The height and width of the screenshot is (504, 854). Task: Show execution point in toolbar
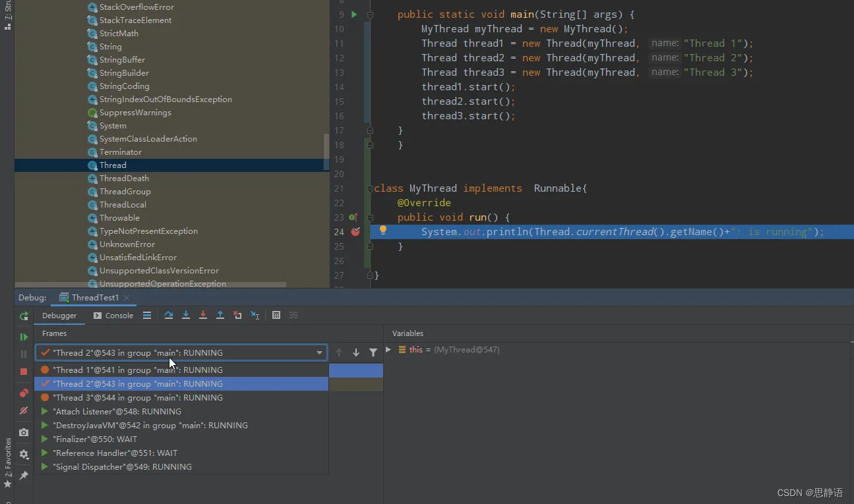click(x=147, y=316)
